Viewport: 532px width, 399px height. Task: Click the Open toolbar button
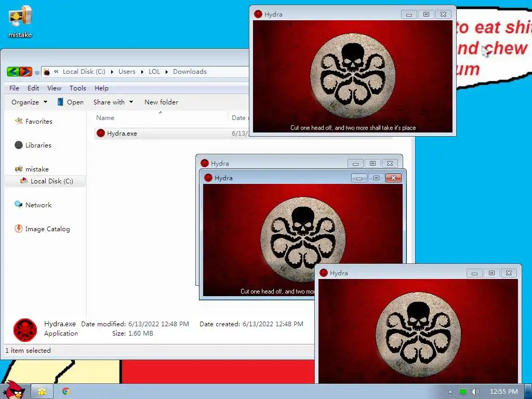70,102
